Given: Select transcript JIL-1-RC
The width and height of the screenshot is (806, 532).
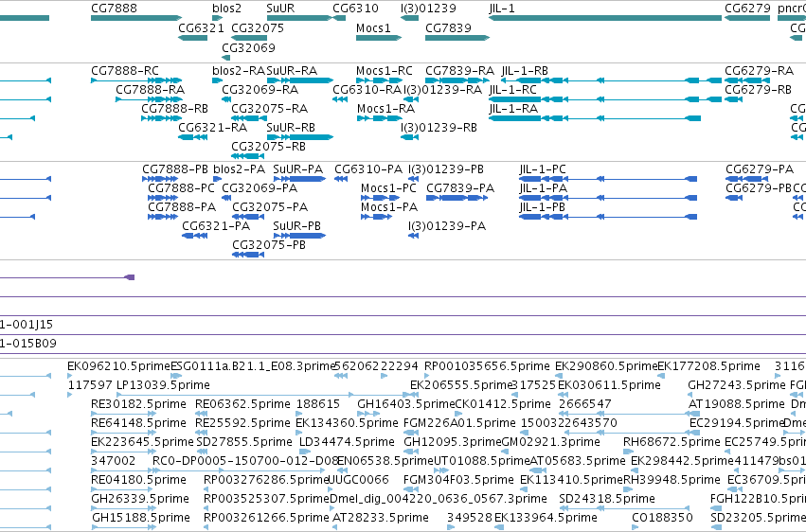Looking at the screenshot, I should coord(605,99).
